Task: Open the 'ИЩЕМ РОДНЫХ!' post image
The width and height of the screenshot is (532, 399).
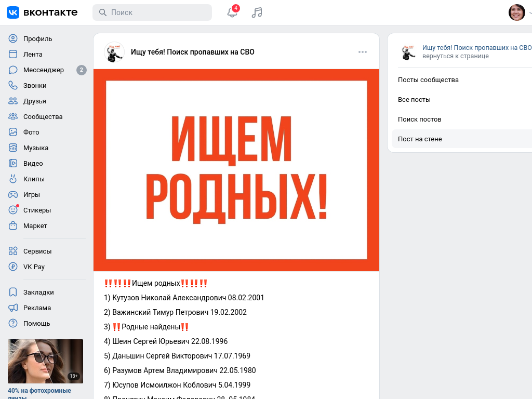Action: pos(236,170)
